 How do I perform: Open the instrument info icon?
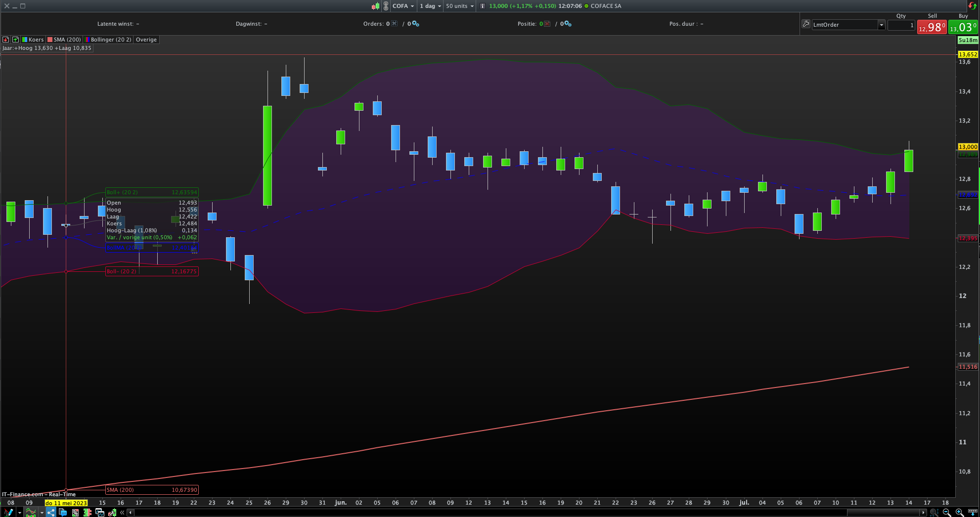click(x=483, y=6)
